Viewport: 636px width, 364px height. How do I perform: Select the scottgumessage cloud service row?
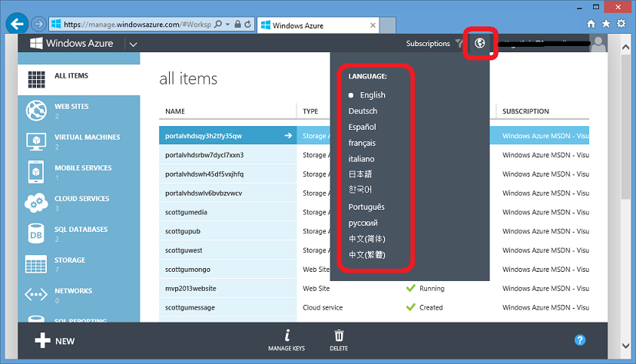coord(227,307)
